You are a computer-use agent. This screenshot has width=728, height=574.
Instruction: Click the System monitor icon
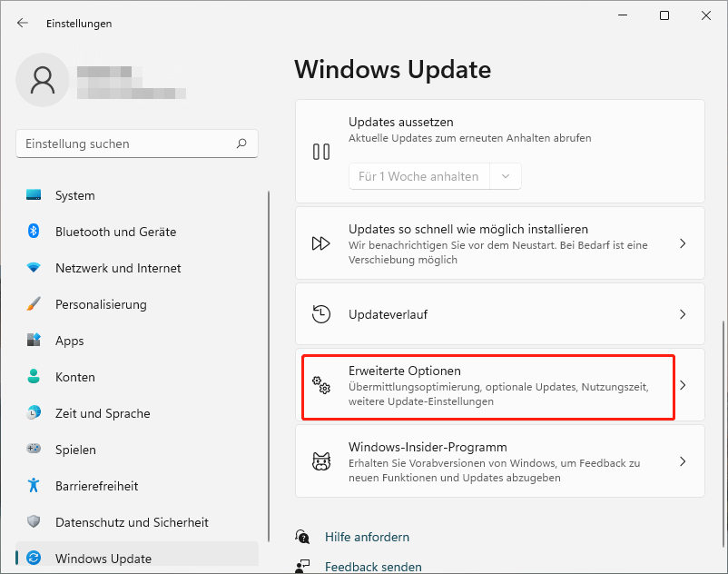(34, 195)
